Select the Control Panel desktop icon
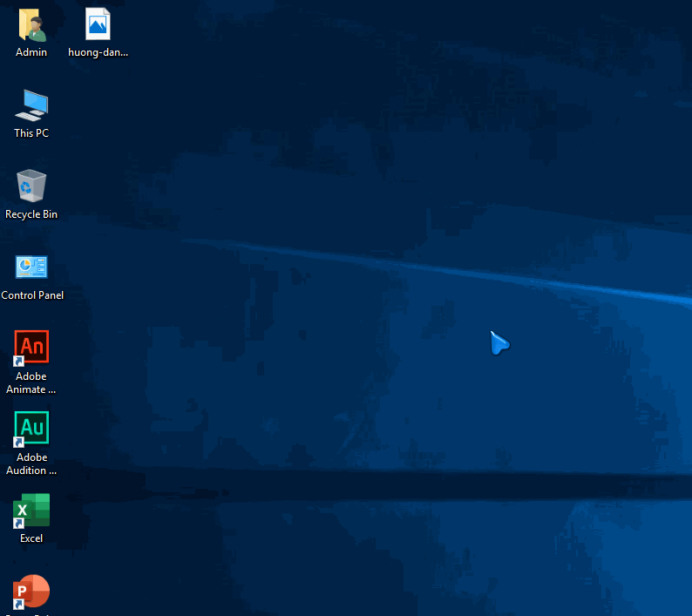 tap(31, 267)
